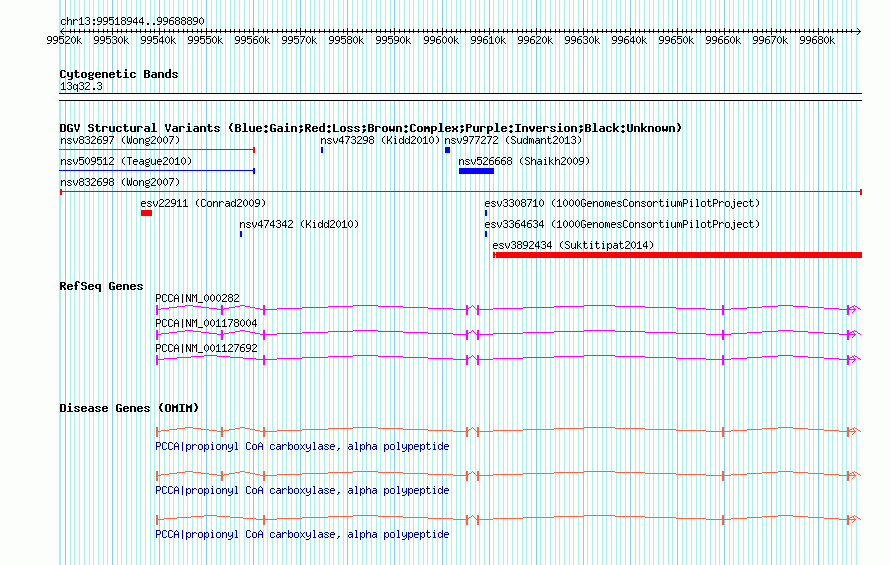Click the 13q32.3 band label
This screenshot has height=565, width=890.
[x=81, y=86]
